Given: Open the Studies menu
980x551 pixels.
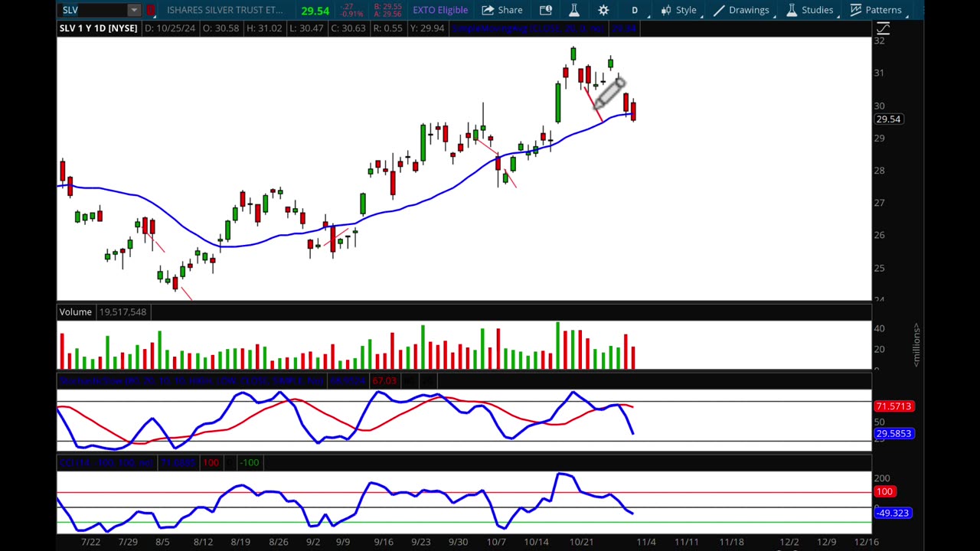Looking at the screenshot, I should click(x=809, y=10).
